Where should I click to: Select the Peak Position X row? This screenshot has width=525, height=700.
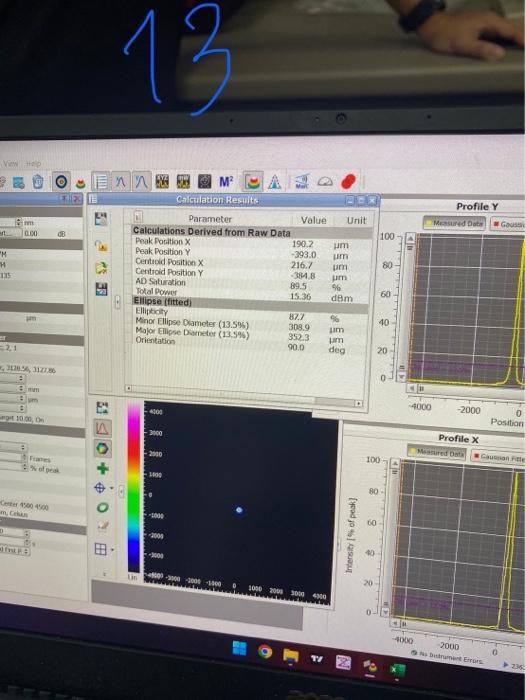(x=252, y=242)
